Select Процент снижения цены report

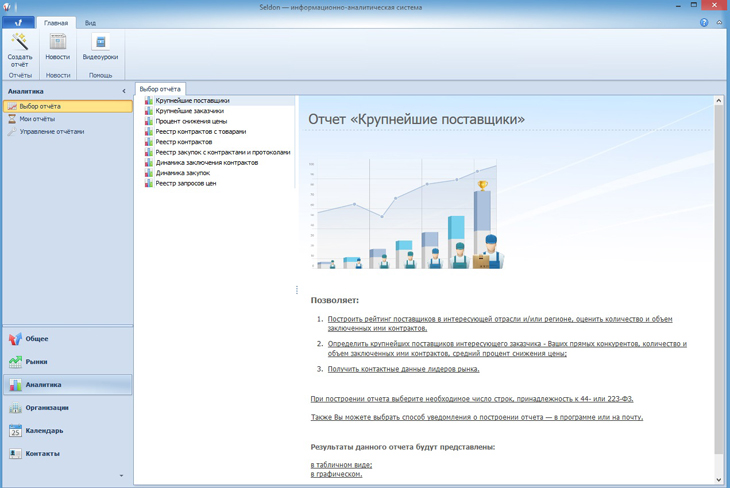191,121
